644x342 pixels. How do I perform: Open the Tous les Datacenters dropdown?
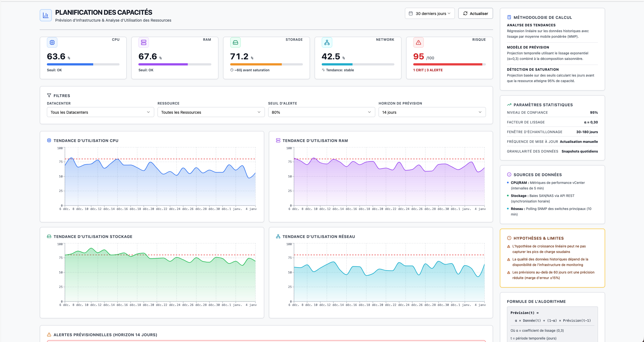pyautogui.click(x=100, y=112)
